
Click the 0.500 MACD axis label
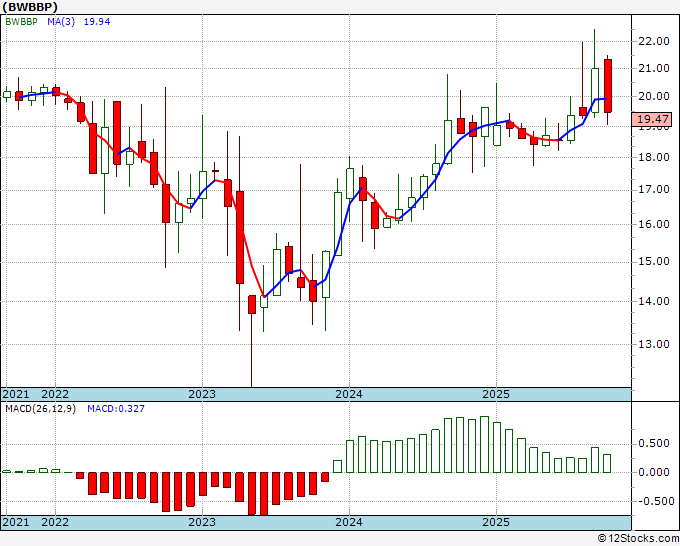click(x=654, y=444)
